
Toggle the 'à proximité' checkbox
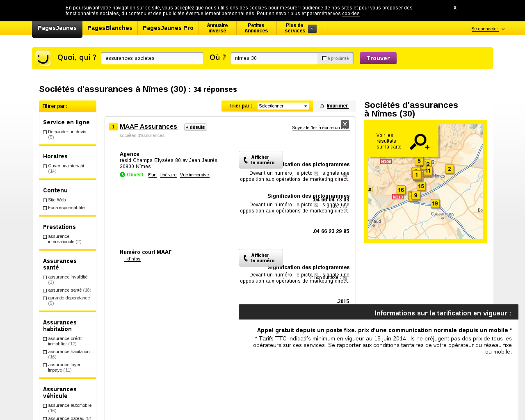coord(324,58)
